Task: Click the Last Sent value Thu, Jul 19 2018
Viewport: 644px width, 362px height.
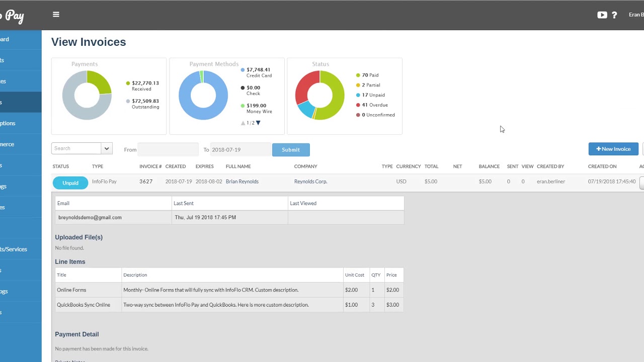Action: [205, 218]
